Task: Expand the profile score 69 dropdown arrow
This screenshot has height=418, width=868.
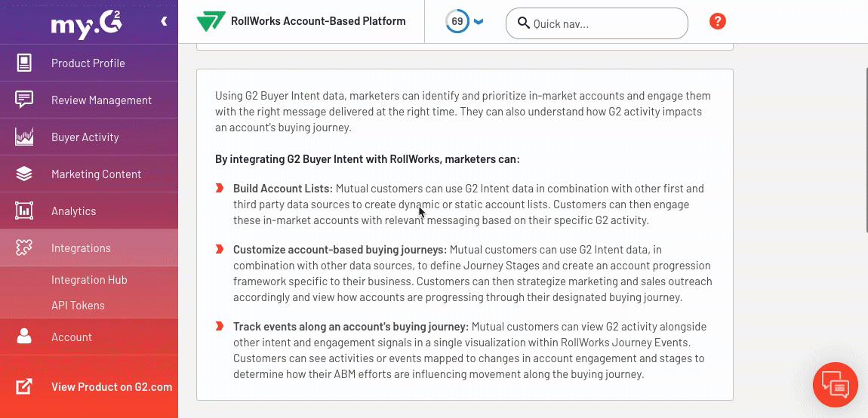Action: click(479, 22)
